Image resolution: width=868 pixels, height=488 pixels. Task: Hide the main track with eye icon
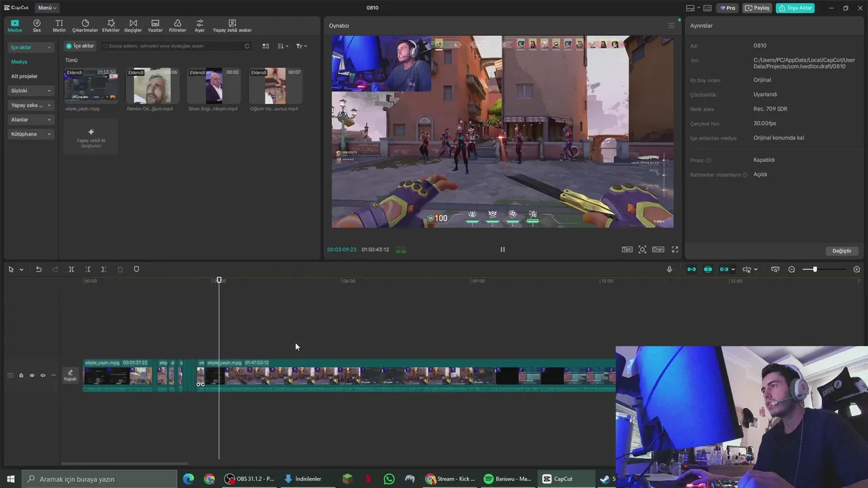coord(32,375)
